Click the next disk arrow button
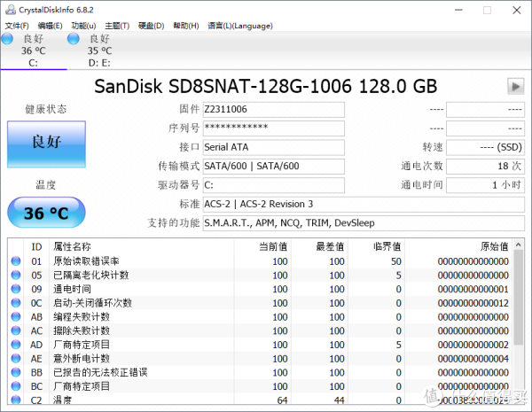This screenshot has height=412, width=532. click(x=516, y=87)
